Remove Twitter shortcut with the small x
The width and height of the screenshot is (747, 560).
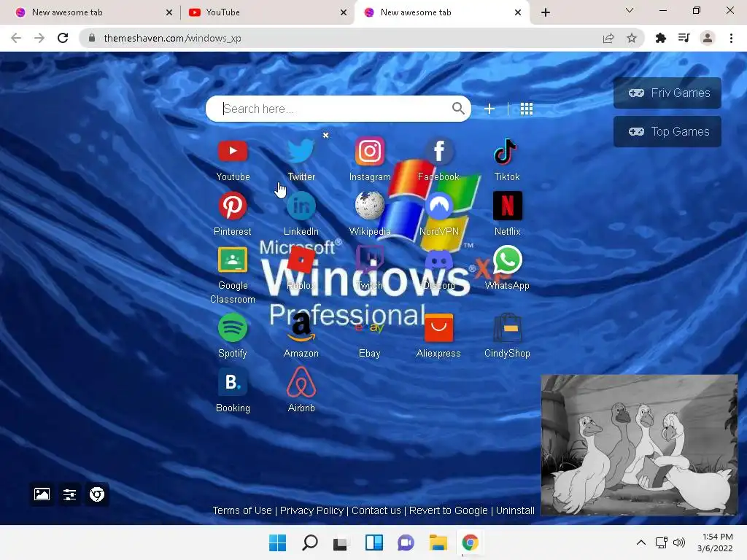pyautogui.click(x=326, y=135)
